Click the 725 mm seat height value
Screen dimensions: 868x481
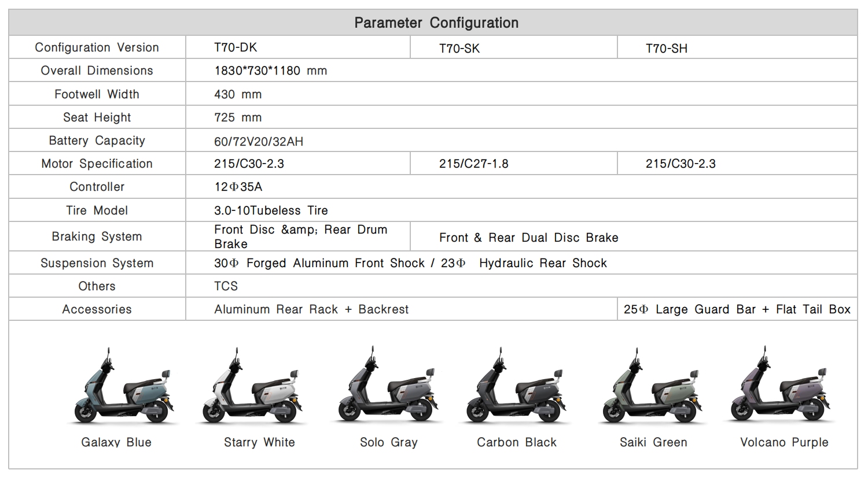coord(238,117)
